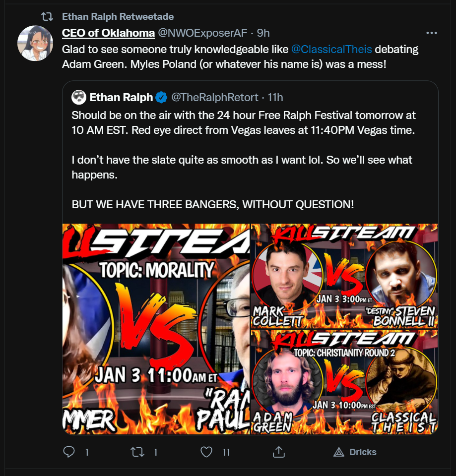Open the three-dot more options menu

[431, 33]
